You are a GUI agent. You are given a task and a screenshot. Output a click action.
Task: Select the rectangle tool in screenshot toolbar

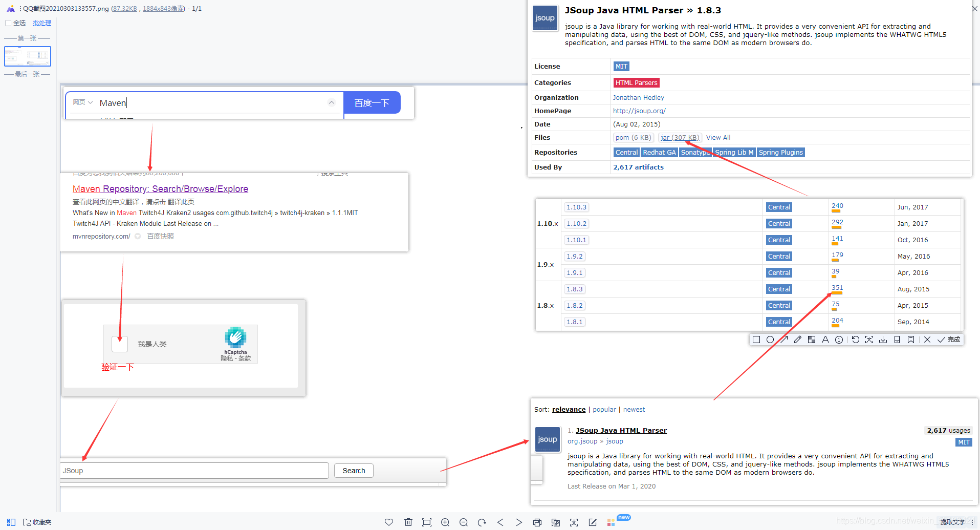[756, 340]
